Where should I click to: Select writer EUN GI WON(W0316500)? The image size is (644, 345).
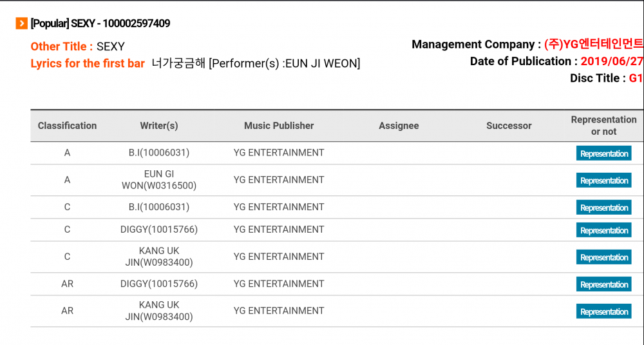pos(159,180)
